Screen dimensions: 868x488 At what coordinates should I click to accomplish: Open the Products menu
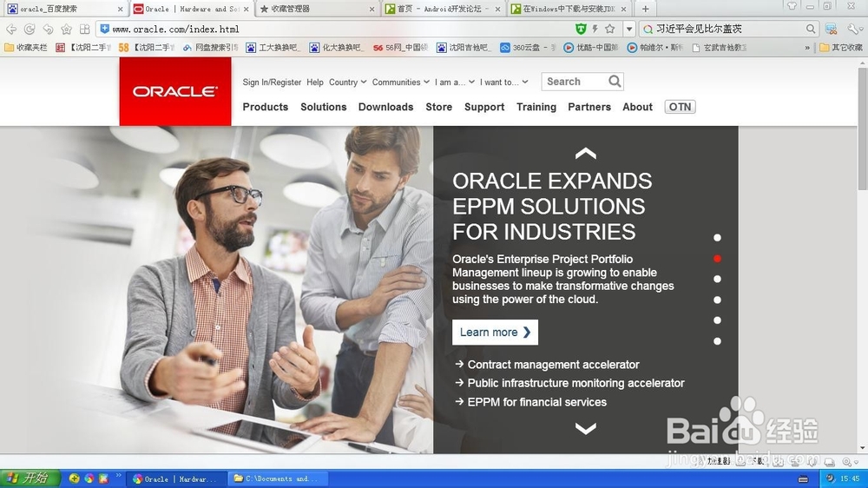point(265,107)
